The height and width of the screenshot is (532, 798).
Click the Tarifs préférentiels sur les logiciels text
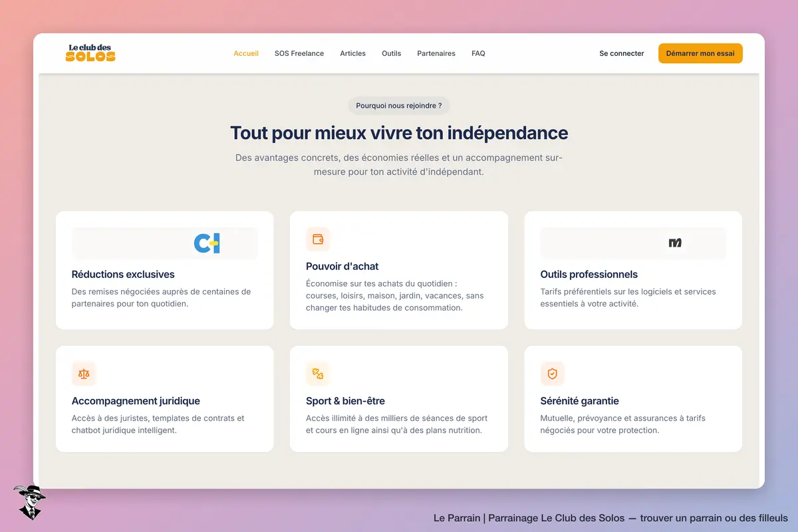628,297
